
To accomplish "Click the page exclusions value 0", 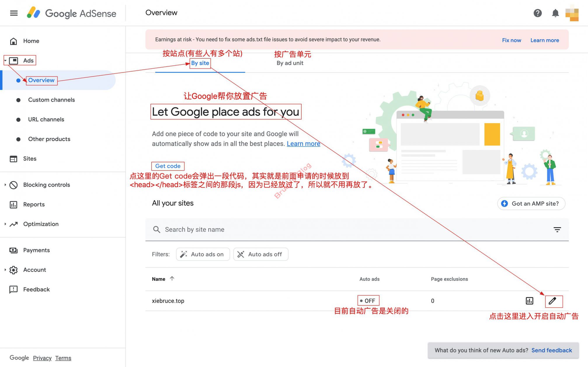I will coord(433,301).
